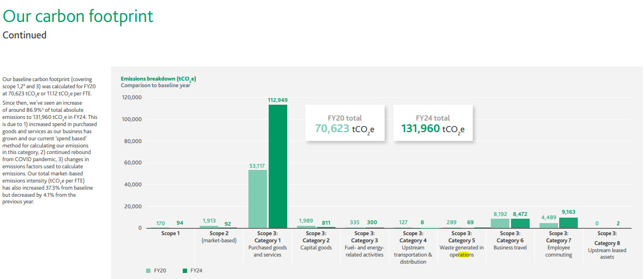Viewport: 644px width, 279px height.
Task: Click the FY20 legend color swatch
Action: point(148,271)
